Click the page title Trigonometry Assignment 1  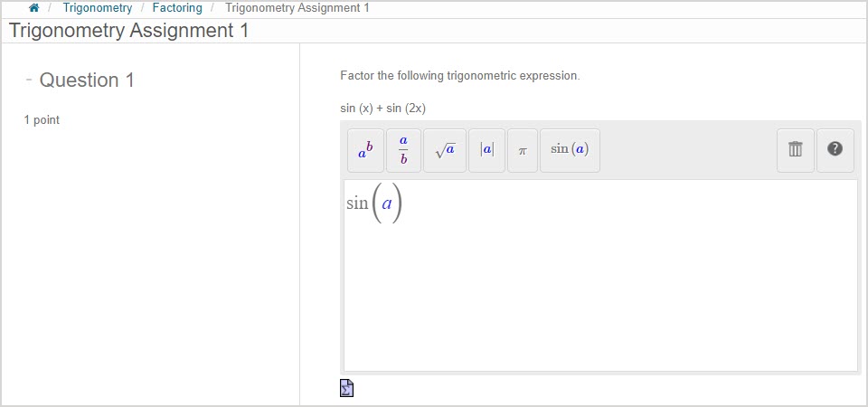coord(128,31)
